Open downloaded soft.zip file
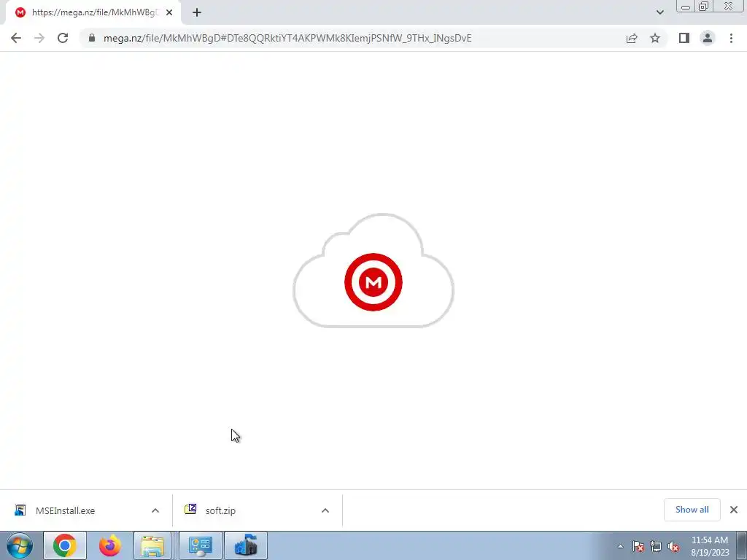This screenshot has width=747, height=560. [220, 510]
